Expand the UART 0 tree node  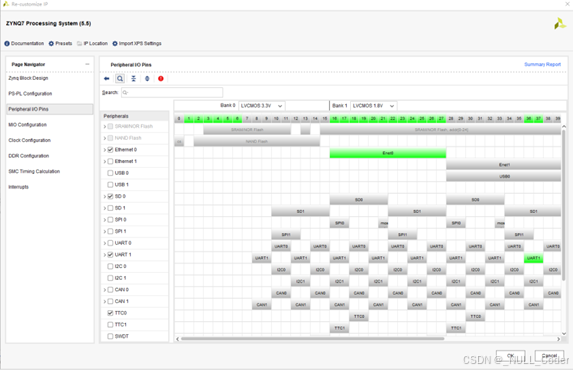click(105, 243)
